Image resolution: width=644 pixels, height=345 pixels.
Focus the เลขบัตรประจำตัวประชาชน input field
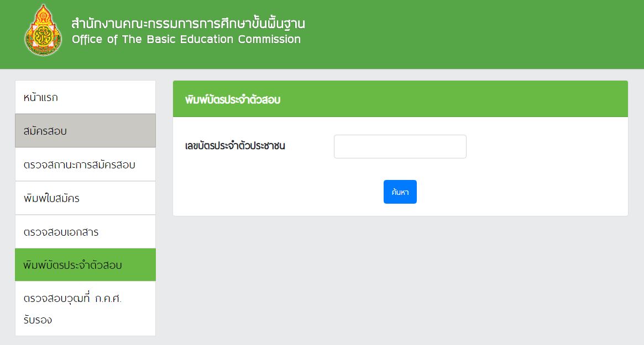pos(400,146)
